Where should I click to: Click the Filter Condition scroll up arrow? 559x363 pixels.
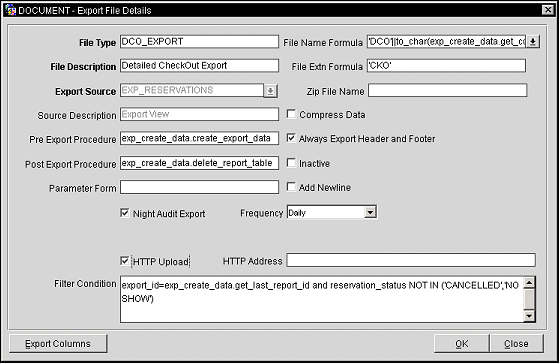click(x=529, y=283)
